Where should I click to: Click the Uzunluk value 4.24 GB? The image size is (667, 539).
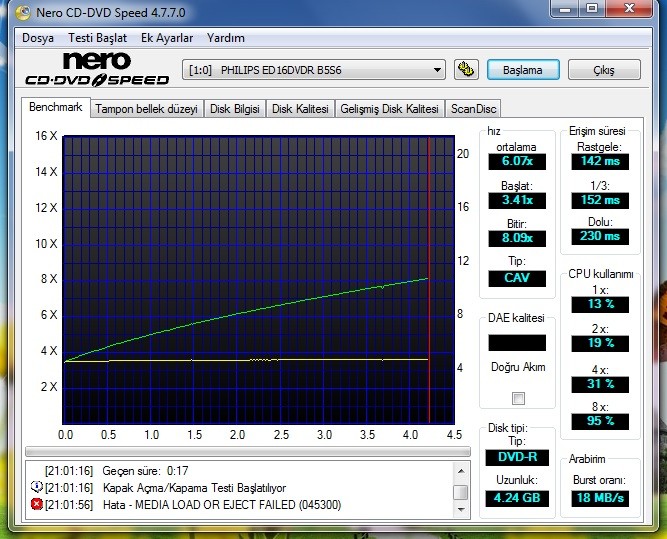517,498
